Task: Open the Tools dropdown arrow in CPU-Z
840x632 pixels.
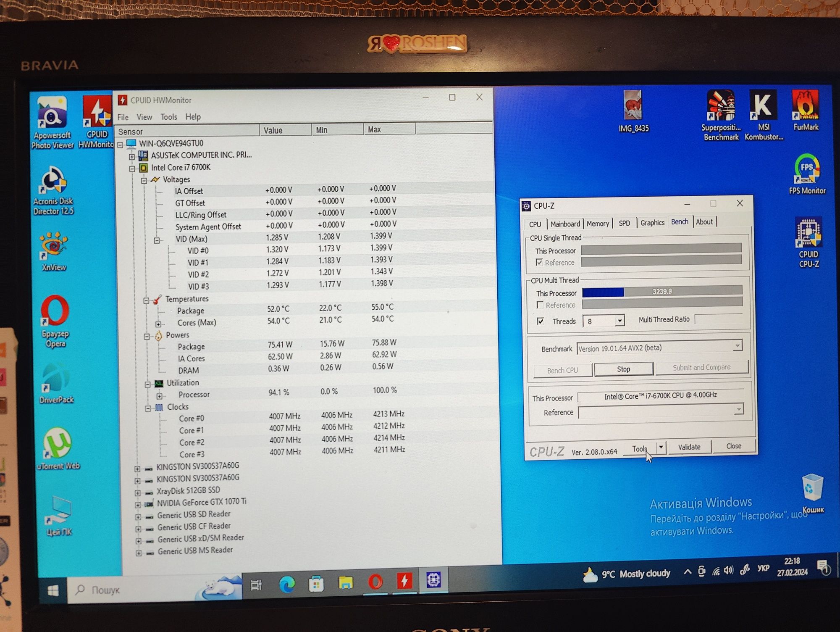Action: (x=661, y=447)
